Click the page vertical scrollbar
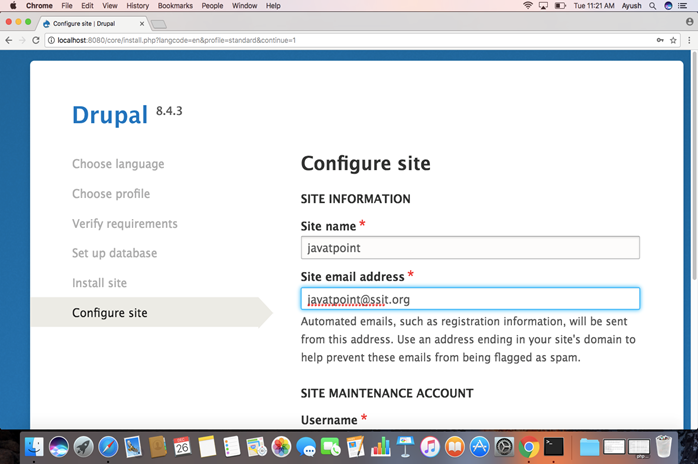The width and height of the screenshot is (698, 464). [694, 166]
